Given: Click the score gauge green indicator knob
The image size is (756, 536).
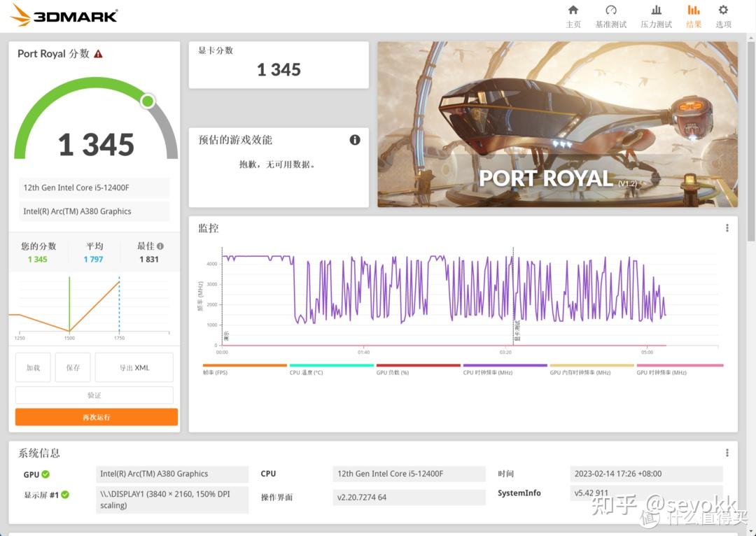Looking at the screenshot, I should [148, 101].
